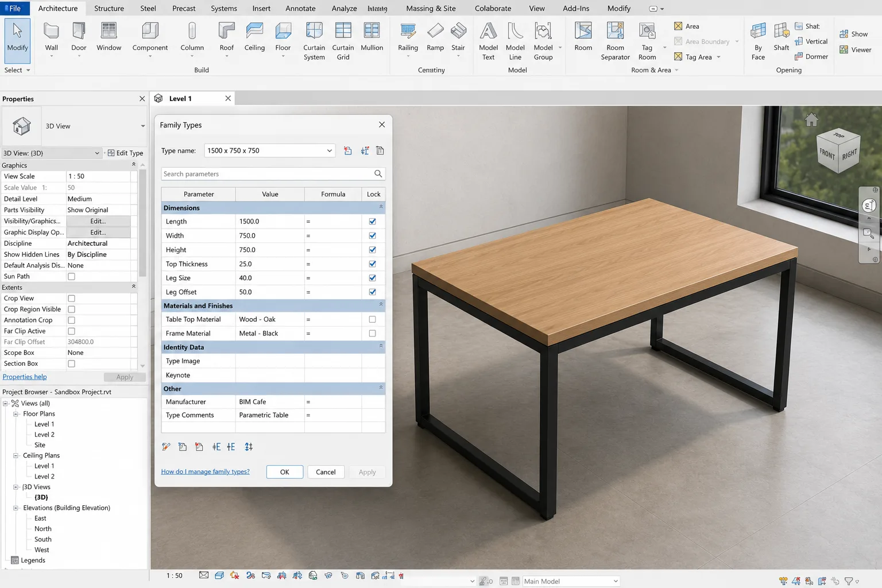Select the Shaft opening tool
This screenshot has width=882, height=588.
click(782, 37)
